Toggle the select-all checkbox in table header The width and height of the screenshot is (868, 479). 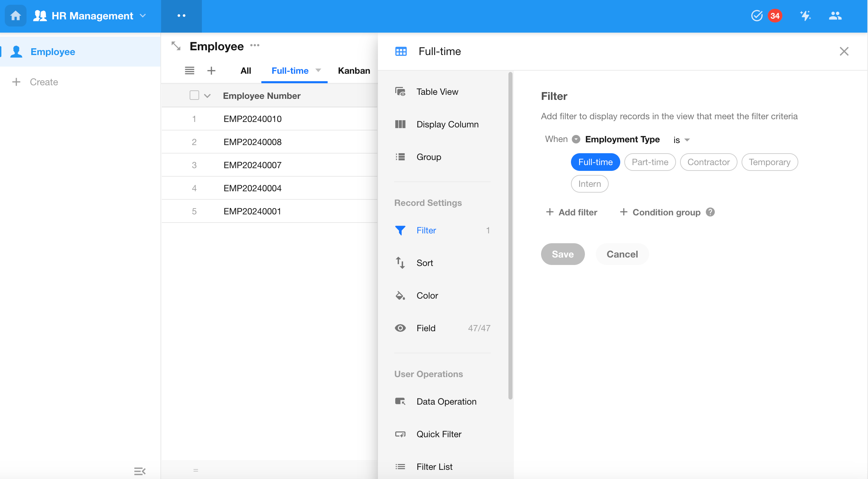(x=194, y=95)
